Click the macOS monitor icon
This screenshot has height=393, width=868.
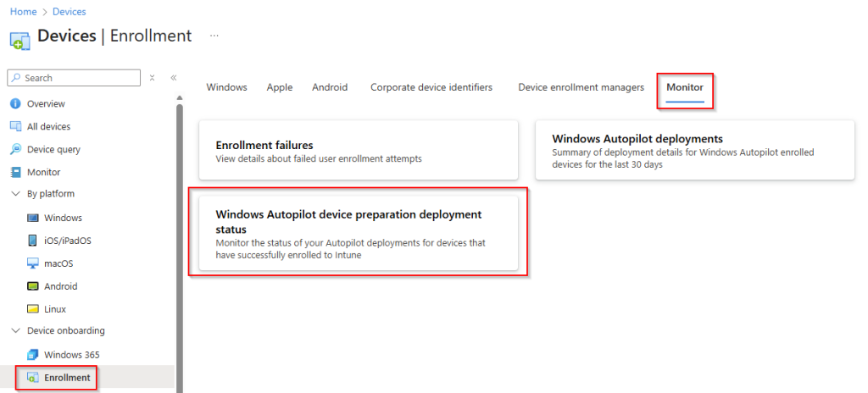[33, 263]
